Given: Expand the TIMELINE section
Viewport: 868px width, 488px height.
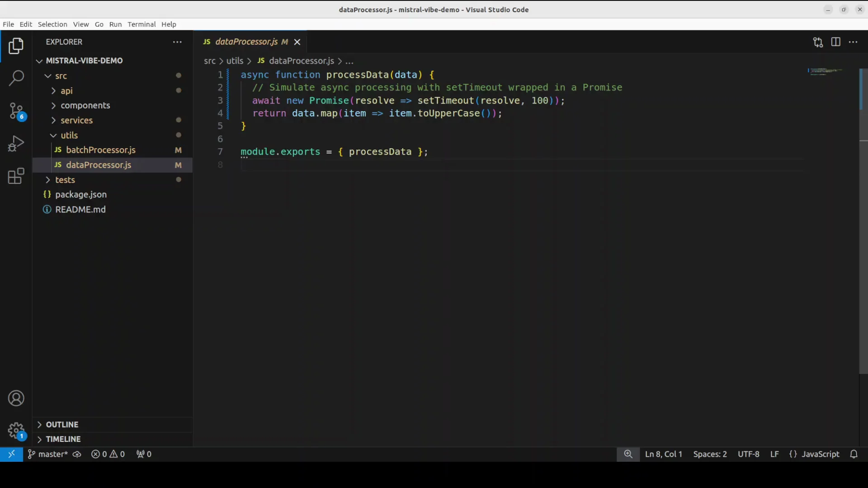Looking at the screenshot, I should click(63, 439).
